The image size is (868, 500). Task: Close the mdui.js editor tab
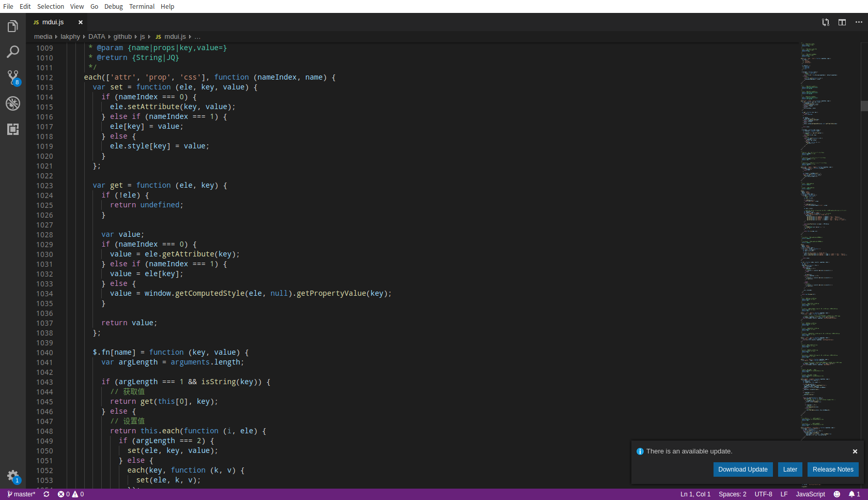click(x=81, y=22)
